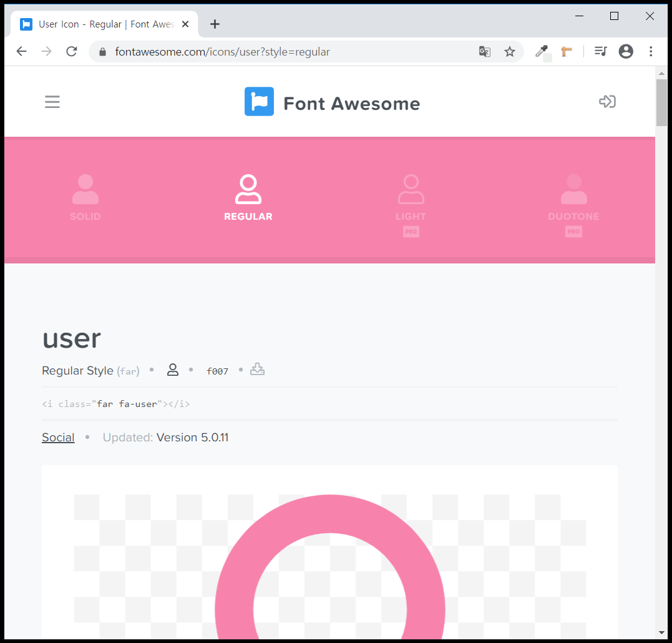Bookmark this page with star

(510, 52)
